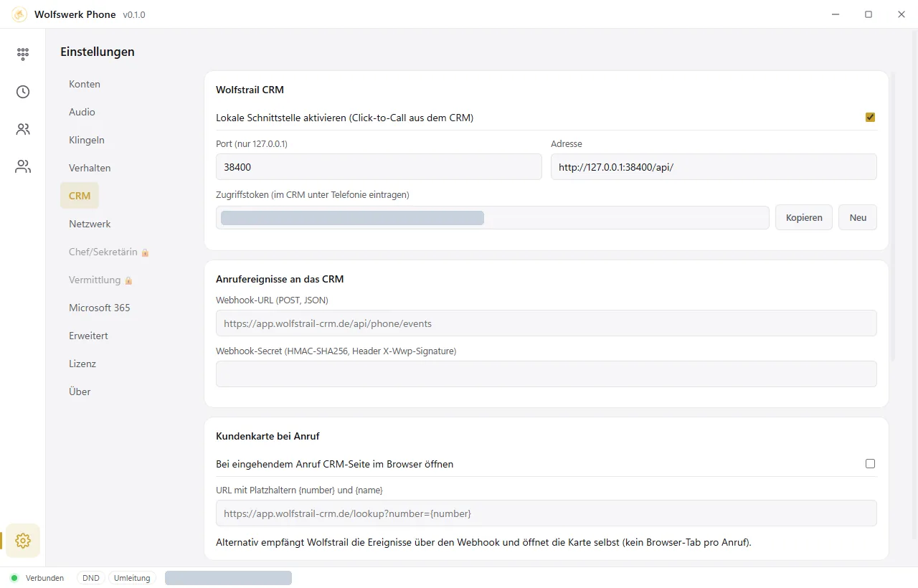Maximize the Wolfswerk Phone window
This screenshot has height=588, width=918.
pyautogui.click(x=869, y=14)
